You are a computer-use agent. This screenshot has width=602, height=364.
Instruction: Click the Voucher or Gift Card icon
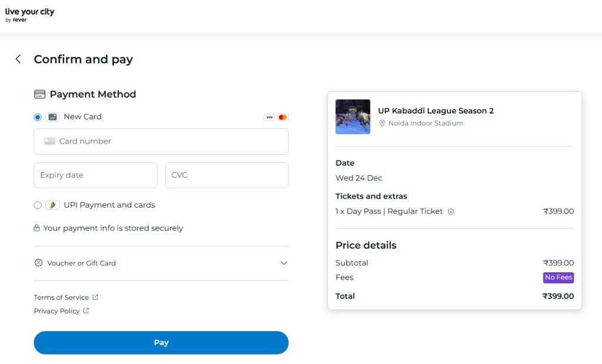point(40,263)
